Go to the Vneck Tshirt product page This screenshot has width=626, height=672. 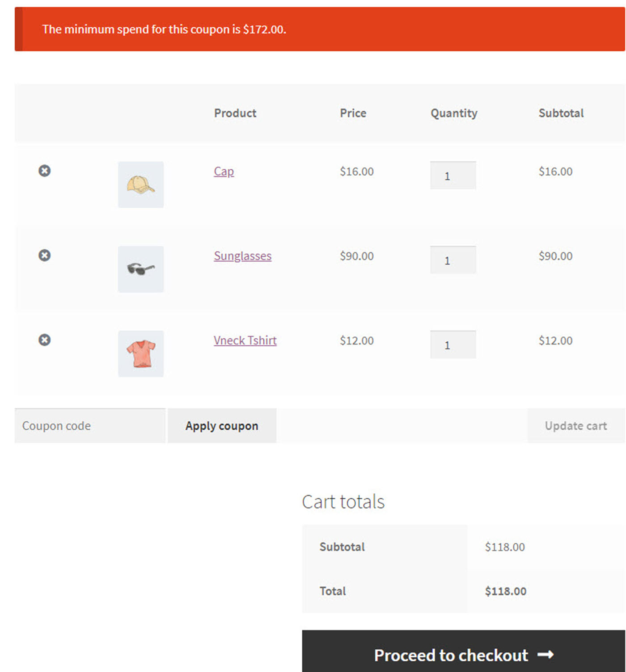click(245, 340)
